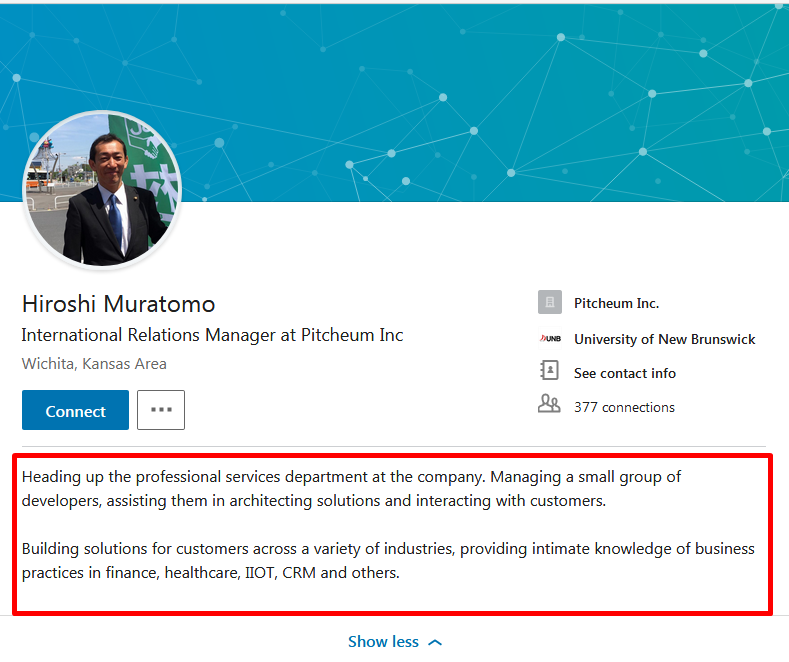Click the connections people icon
Viewport: 789px width, 662px height.
pyautogui.click(x=549, y=403)
